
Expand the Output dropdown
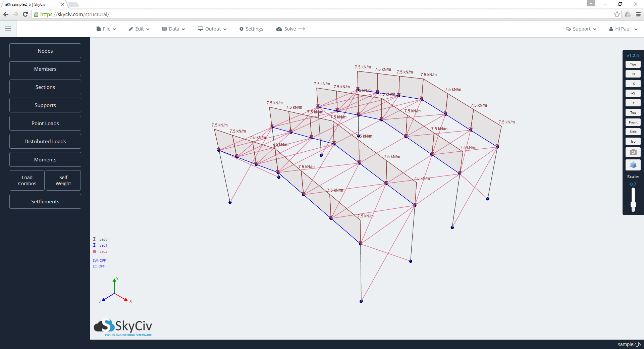coord(212,29)
